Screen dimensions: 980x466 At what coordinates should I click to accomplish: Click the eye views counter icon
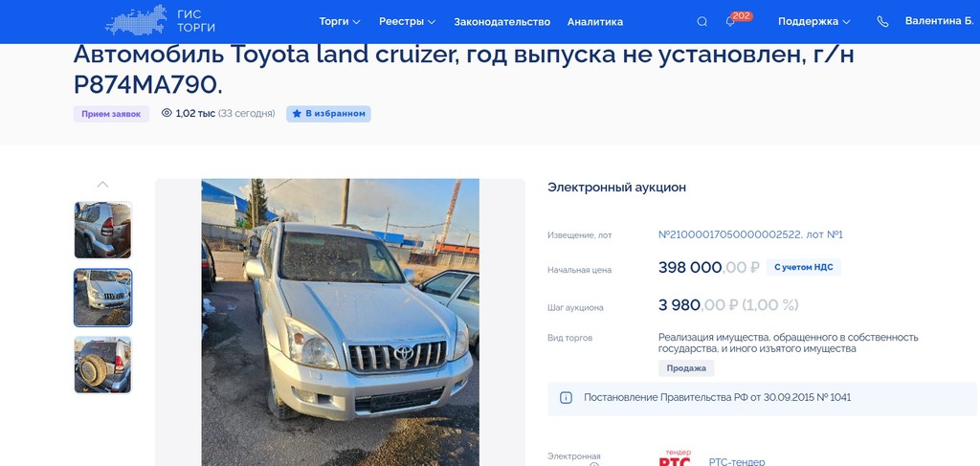pyautogui.click(x=167, y=113)
